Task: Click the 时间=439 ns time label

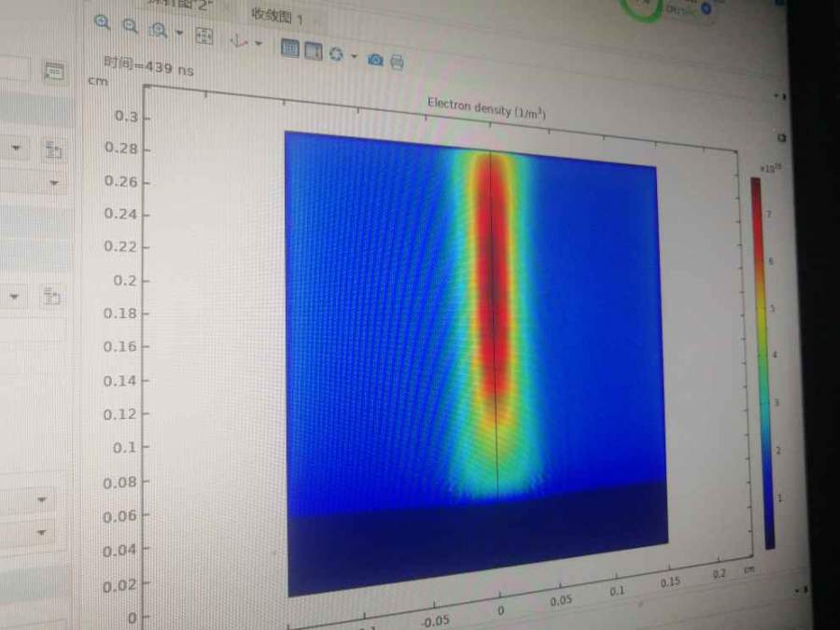Action: click(x=148, y=66)
